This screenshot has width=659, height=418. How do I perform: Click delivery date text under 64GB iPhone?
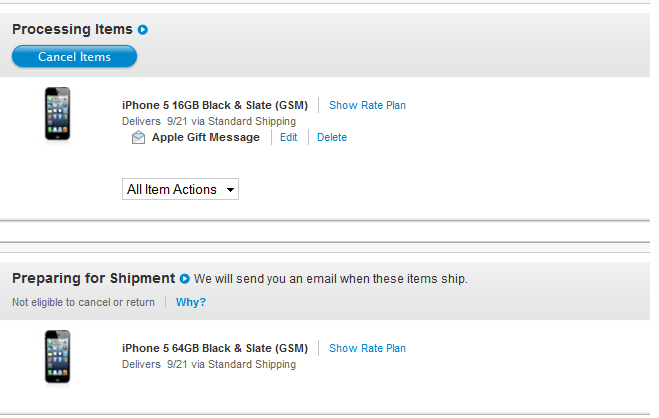tap(209, 364)
